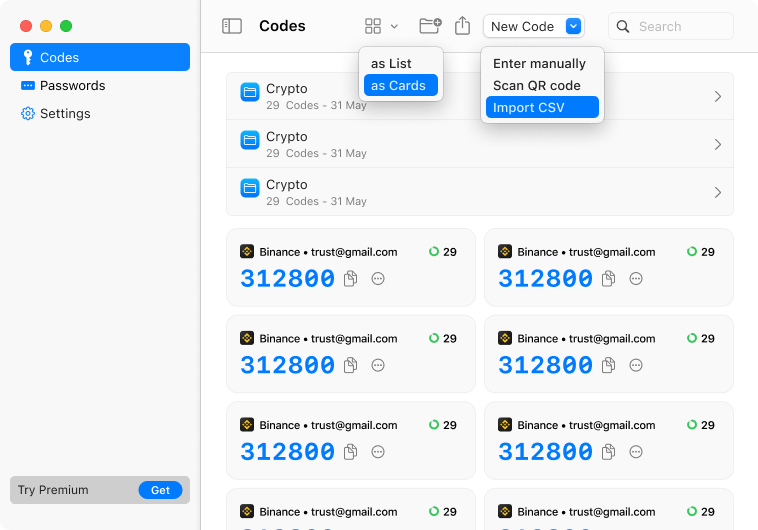Viewport: 758px width, 530px height.
Task: Click the grid view mode icon
Action: pyautogui.click(x=373, y=26)
